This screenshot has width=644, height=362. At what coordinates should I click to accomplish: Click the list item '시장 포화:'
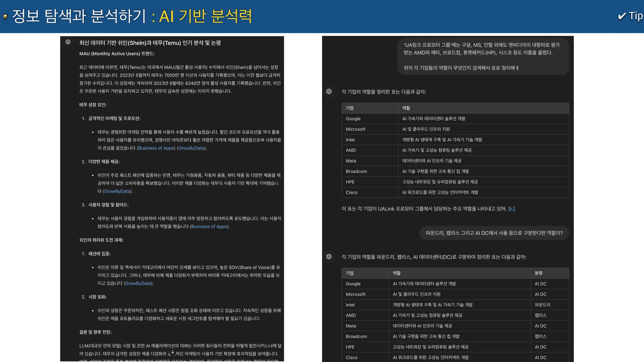coord(97,297)
